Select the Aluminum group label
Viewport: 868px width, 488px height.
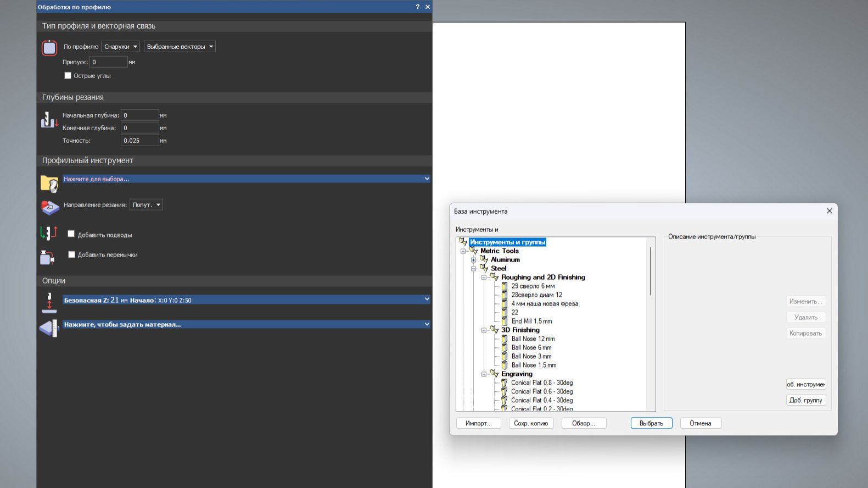[x=505, y=259]
